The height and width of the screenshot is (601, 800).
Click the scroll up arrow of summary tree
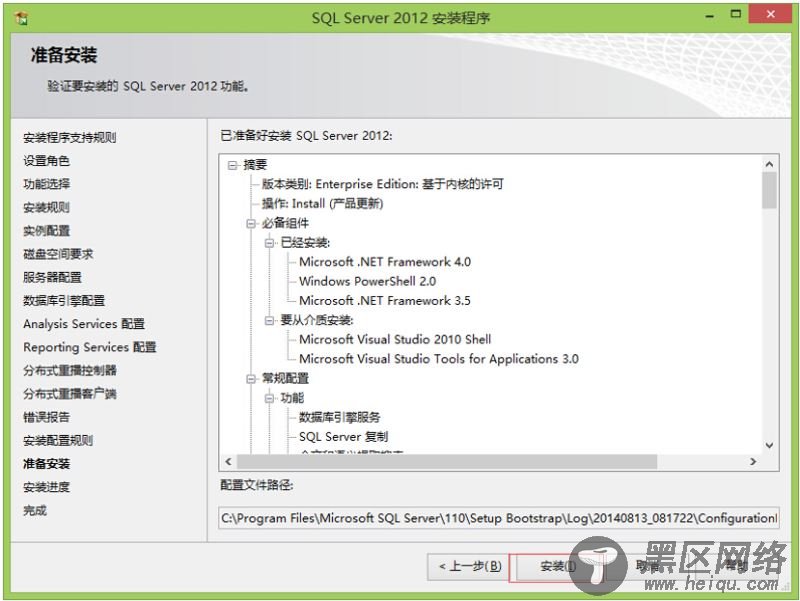769,164
